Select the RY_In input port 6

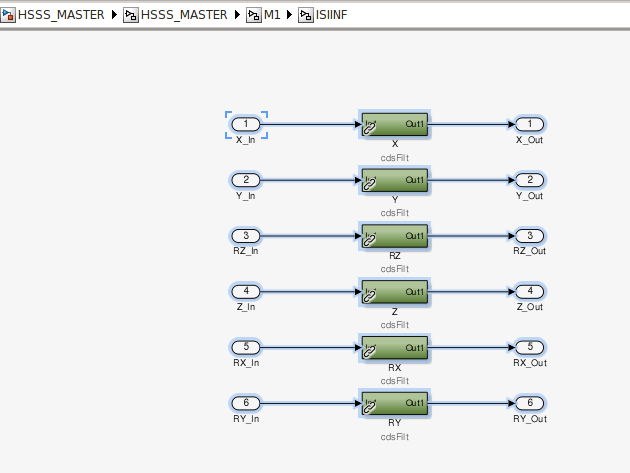pyautogui.click(x=246, y=403)
